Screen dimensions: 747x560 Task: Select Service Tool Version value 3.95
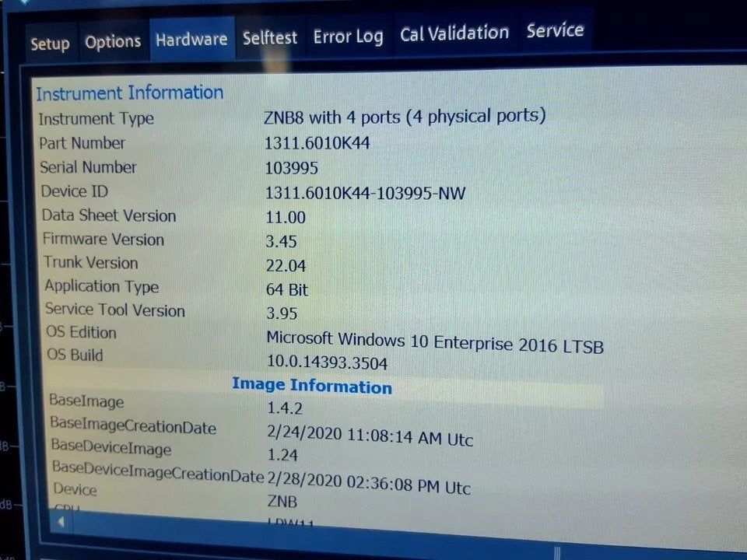tap(282, 313)
